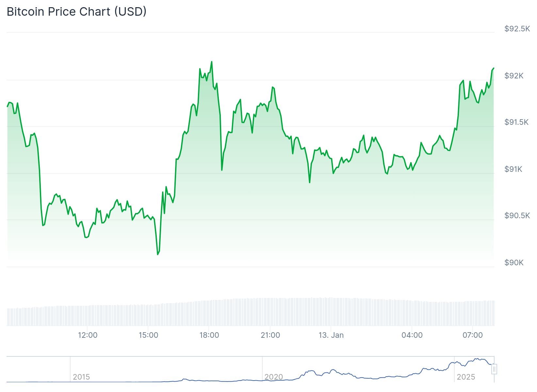The image size is (537, 392).
Task: Click the highest price peak after 18:00
Action: click(x=212, y=62)
